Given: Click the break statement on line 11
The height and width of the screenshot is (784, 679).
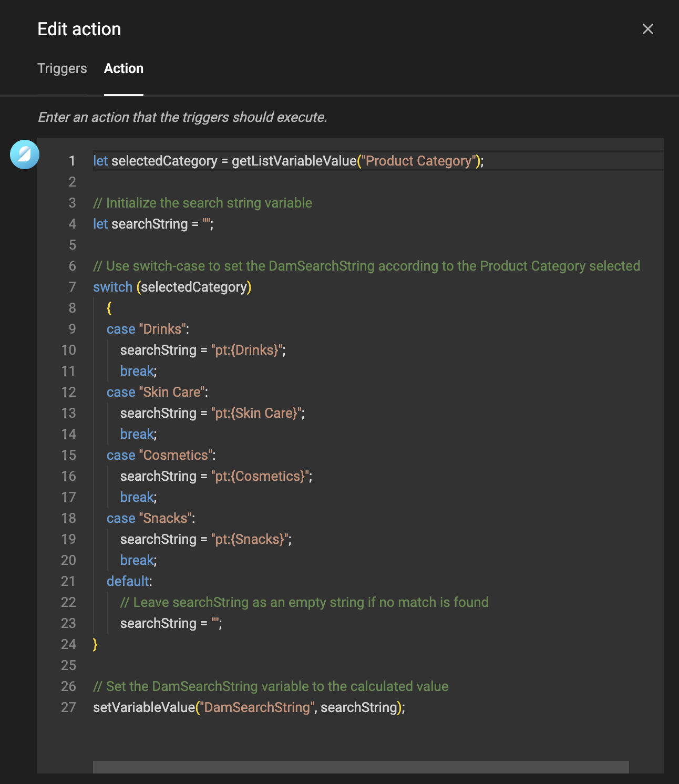Looking at the screenshot, I should pyautogui.click(x=138, y=371).
